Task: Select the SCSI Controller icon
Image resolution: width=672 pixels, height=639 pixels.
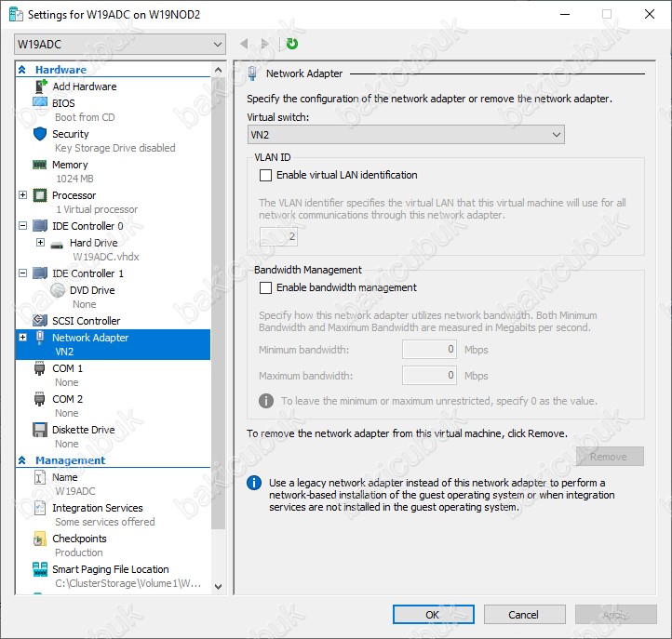Action: point(40,320)
